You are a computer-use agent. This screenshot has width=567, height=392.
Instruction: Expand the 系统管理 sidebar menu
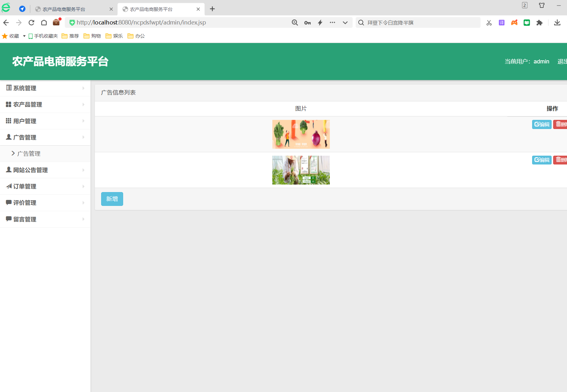coord(45,88)
